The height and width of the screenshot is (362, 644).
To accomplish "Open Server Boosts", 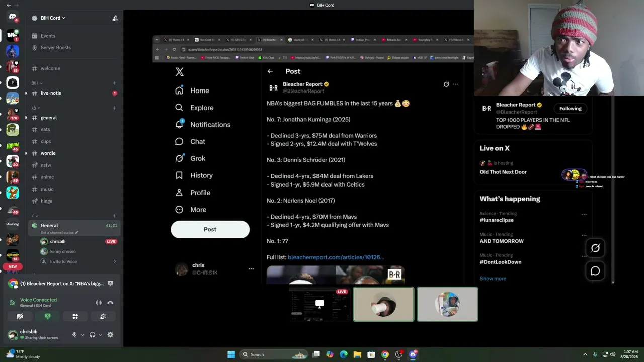I will 73,48.
